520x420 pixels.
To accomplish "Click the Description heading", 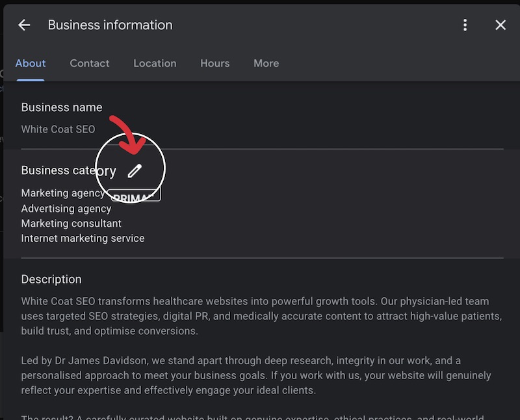I will coord(51,280).
